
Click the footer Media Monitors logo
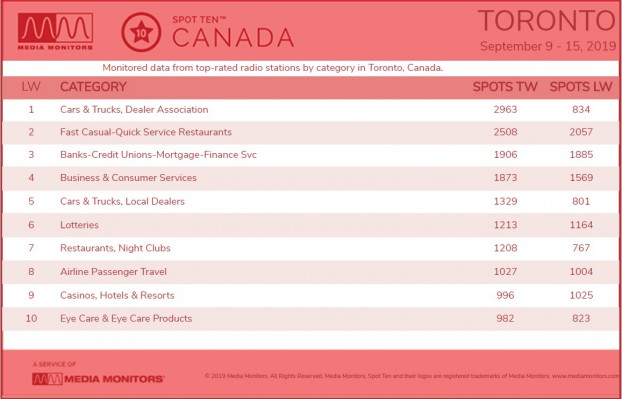tap(98, 379)
